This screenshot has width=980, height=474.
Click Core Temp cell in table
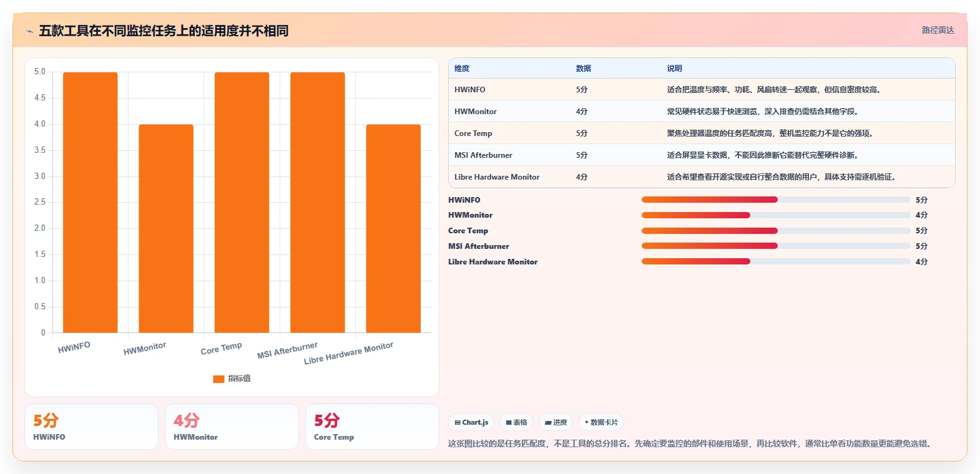tap(473, 133)
